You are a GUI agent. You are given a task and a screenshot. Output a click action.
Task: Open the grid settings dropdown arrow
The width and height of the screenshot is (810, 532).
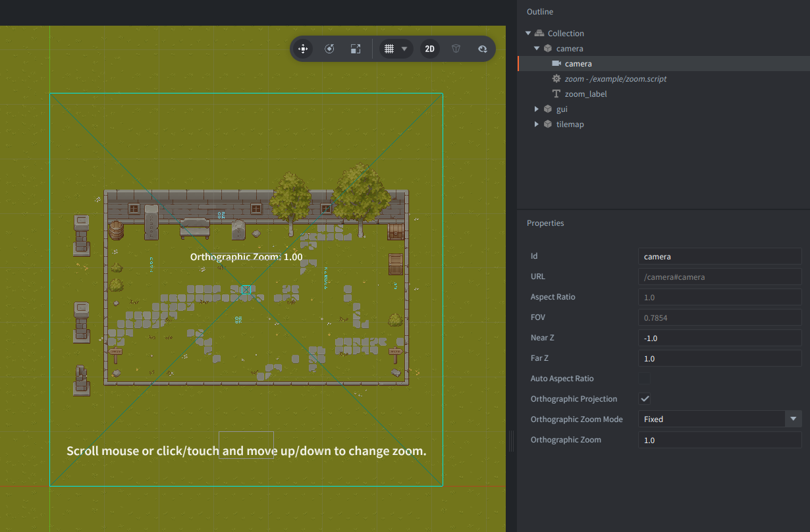(x=404, y=49)
